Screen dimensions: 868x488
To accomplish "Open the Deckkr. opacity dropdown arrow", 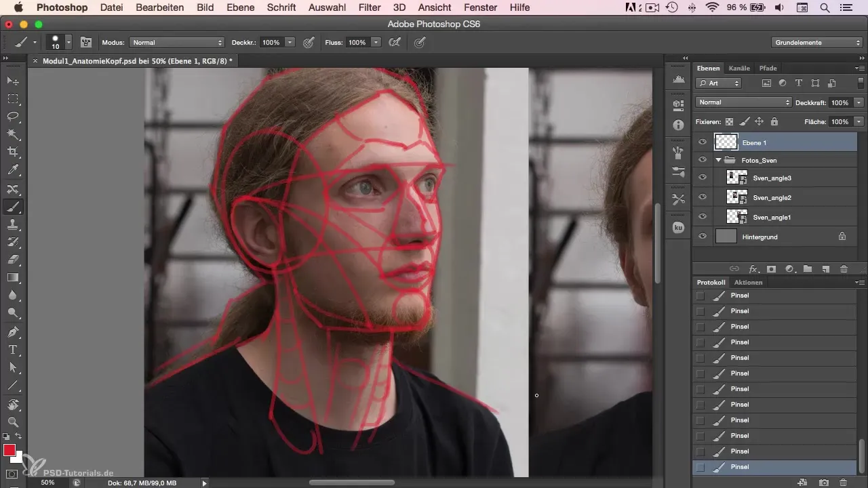I will point(290,42).
